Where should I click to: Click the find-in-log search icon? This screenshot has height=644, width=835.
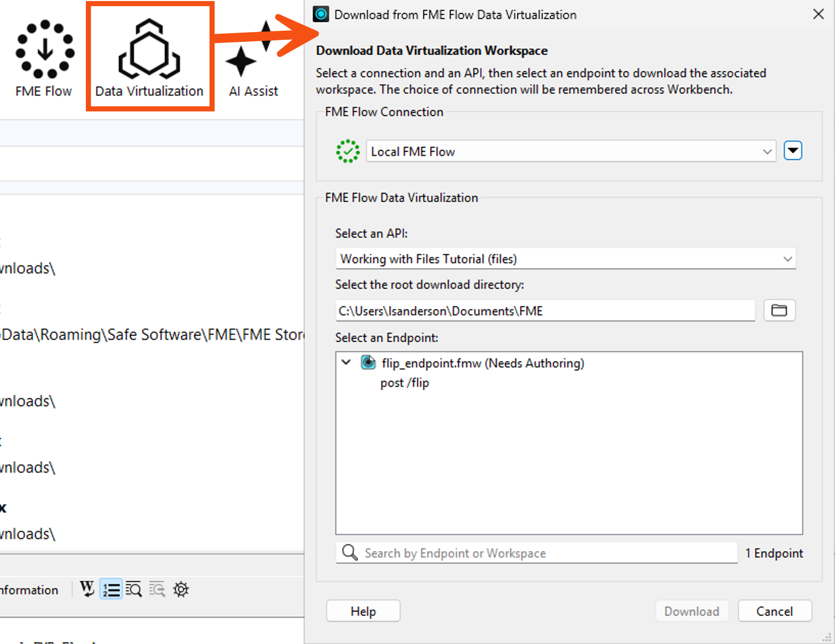[134, 589]
